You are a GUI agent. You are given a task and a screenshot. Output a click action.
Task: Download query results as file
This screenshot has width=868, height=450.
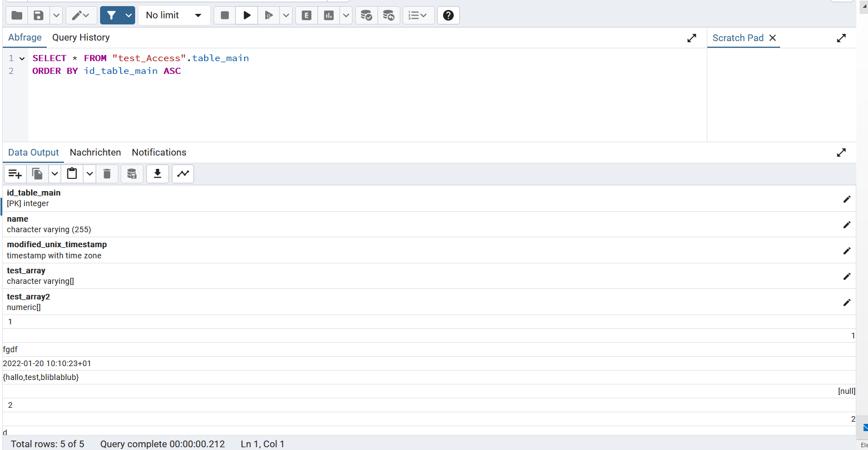(x=157, y=174)
